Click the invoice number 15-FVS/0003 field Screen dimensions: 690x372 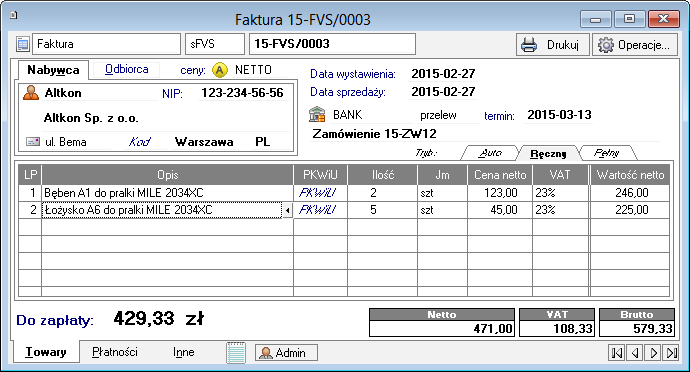click(333, 44)
